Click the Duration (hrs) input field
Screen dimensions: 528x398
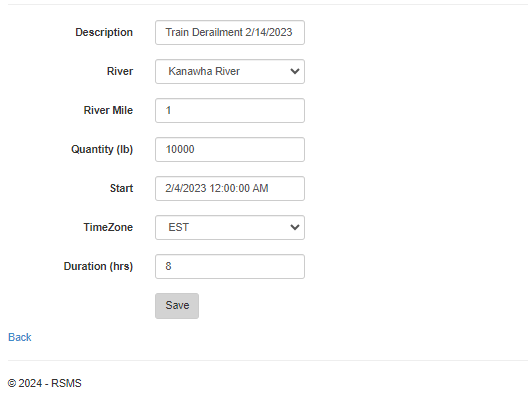[x=230, y=266]
